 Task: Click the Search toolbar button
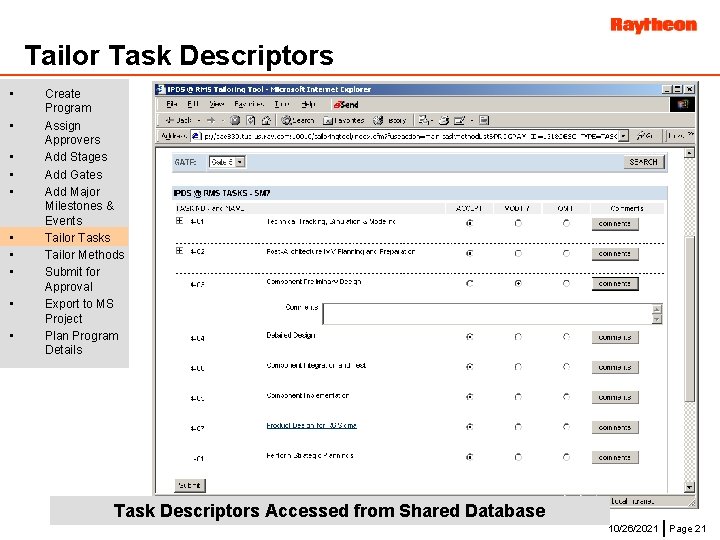[x=298, y=120]
